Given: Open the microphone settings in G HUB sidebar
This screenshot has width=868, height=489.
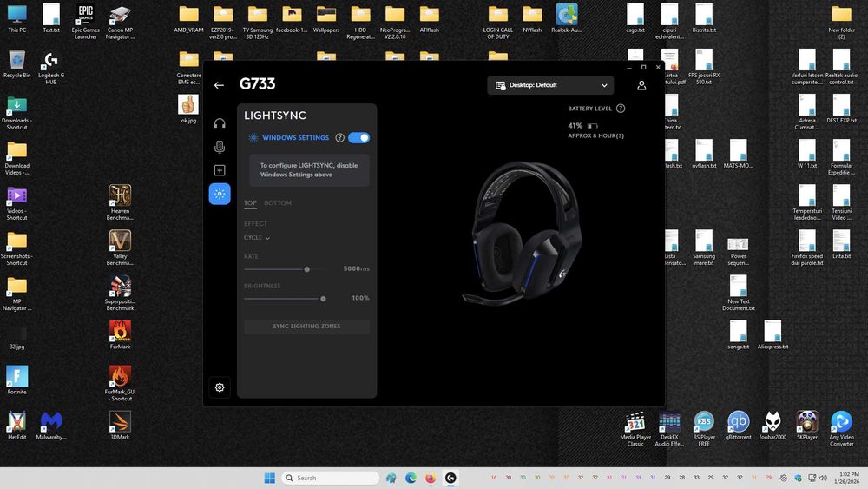Looking at the screenshot, I should tap(220, 147).
